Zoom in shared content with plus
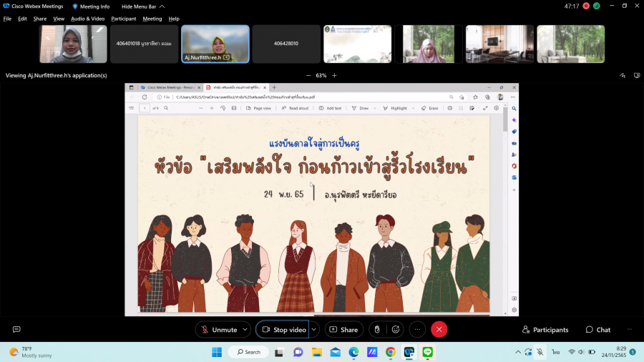This screenshot has width=644, height=362. click(334, 75)
